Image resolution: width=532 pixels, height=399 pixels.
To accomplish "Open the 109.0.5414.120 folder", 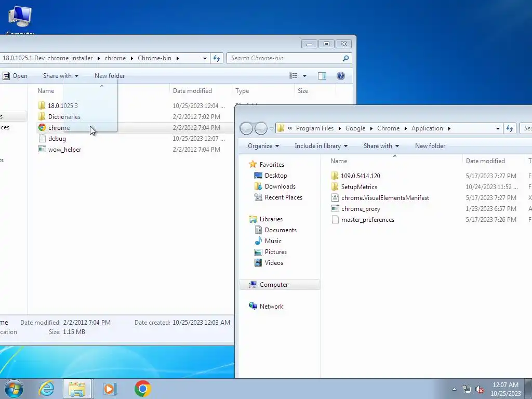I will pyautogui.click(x=361, y=176).
